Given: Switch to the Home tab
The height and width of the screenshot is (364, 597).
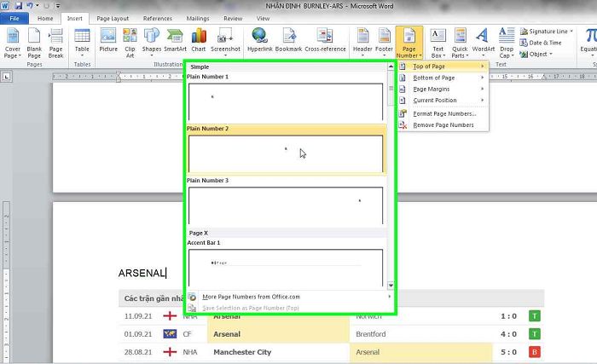Looking at the screenshot, I should click(x=45, y=18).
